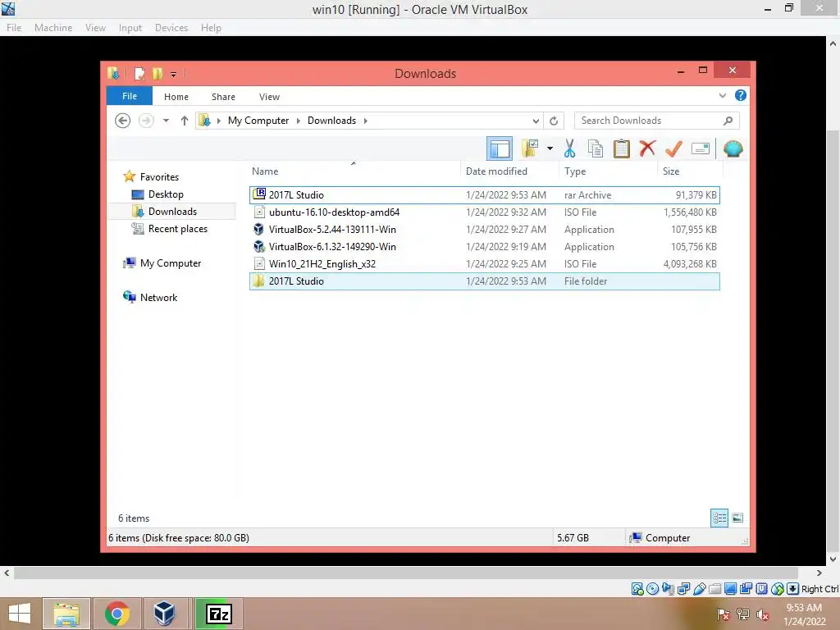Open the VirtualBox Devices menu

click(x=171, y=28)
